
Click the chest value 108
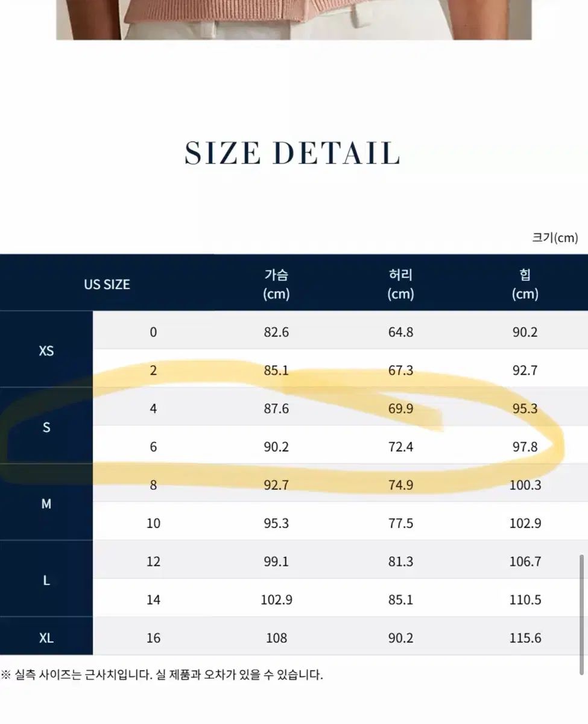point(276,638)
